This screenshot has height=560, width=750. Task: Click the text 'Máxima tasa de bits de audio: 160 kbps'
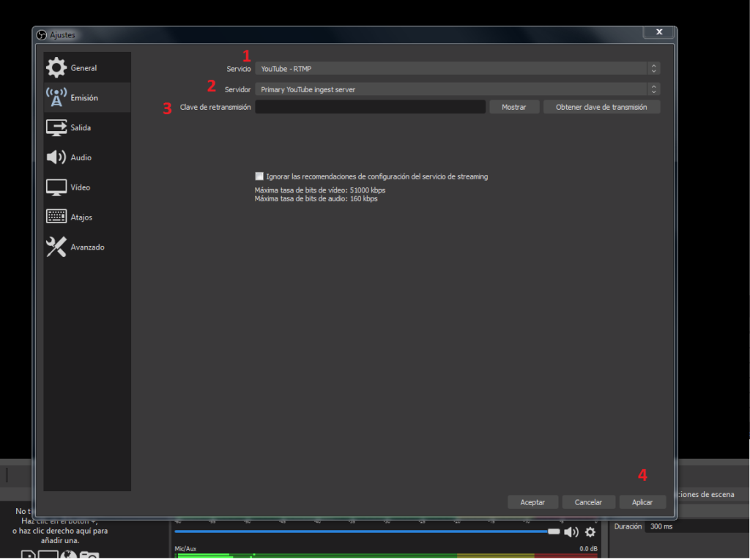tap(316, 199)
